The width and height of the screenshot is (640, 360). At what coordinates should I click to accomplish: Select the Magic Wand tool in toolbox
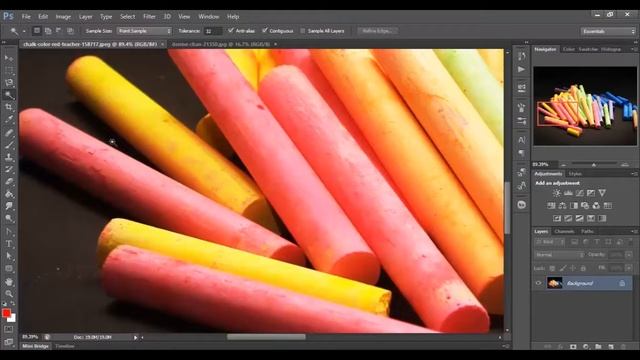click(9, 95)
